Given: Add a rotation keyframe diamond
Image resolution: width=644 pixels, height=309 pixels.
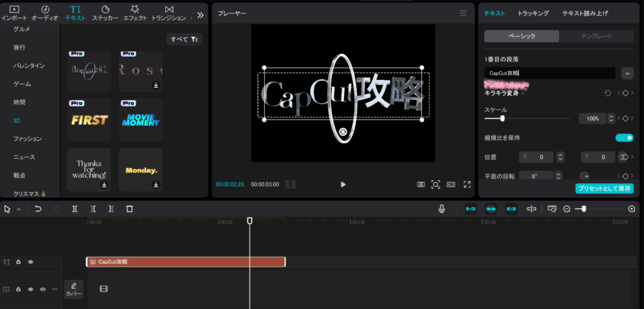Looking at the screenshot, I should (x=625, y=176).
